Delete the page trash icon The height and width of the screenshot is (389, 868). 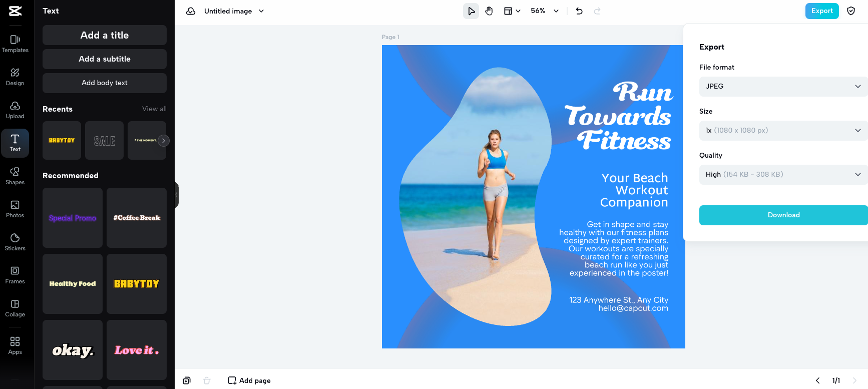tap(207, 380)
